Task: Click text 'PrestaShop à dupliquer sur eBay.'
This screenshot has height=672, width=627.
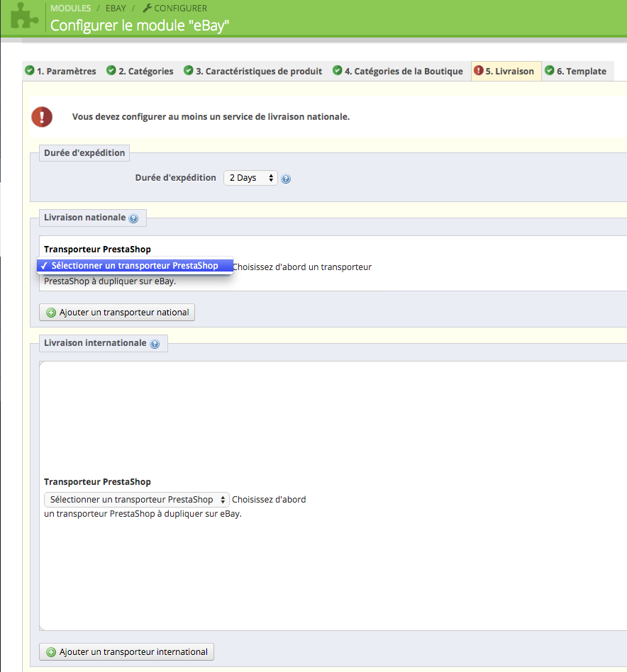Action: (110, 281)
